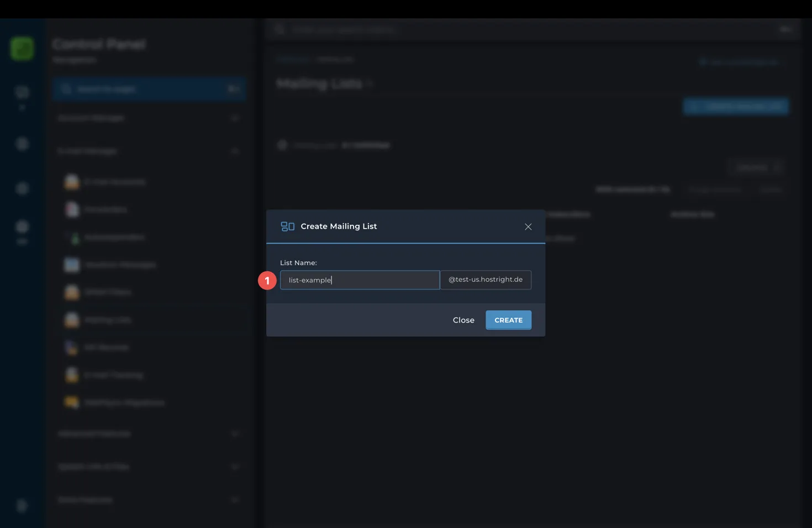Click the Close text button in dialog

463,320
